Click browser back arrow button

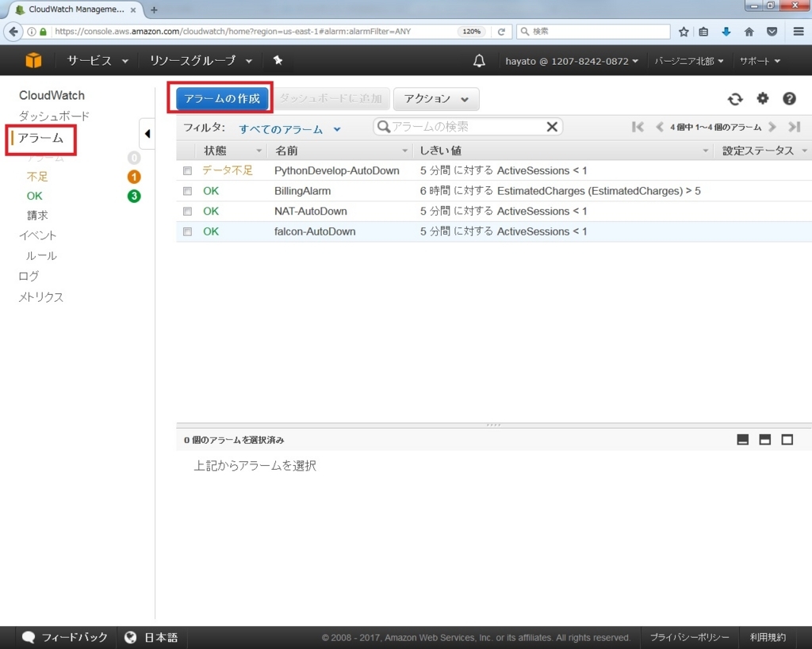[x=13, y=32]
